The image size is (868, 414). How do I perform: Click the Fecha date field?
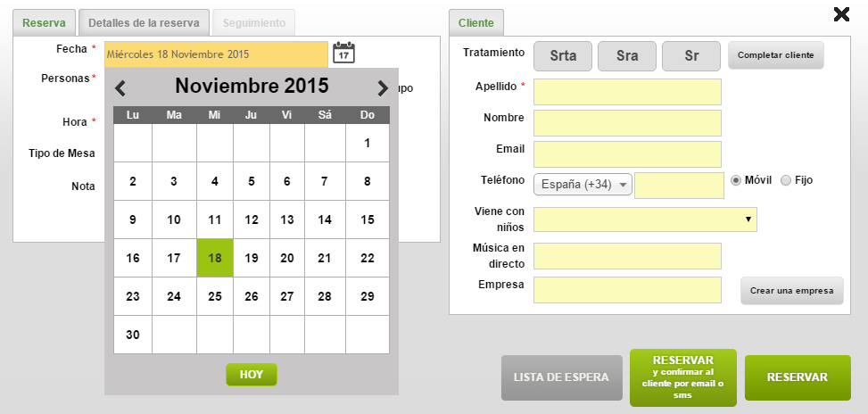click(216, 54)
